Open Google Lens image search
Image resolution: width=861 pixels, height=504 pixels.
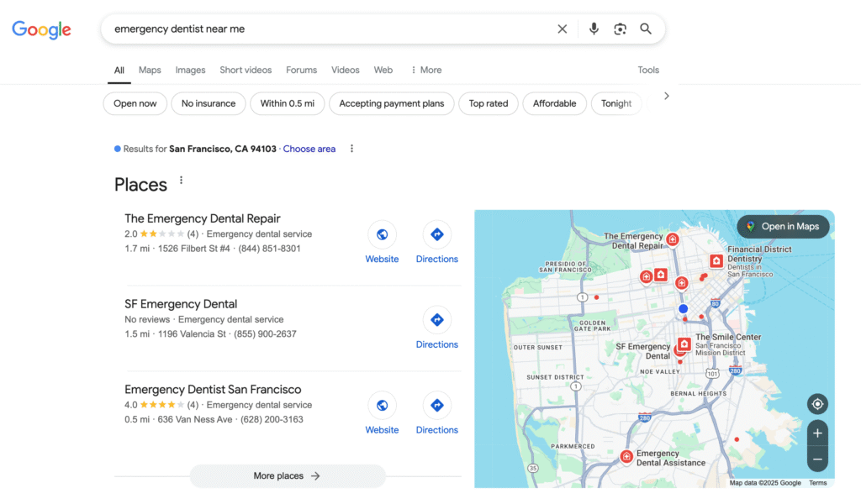[x=620, y=29]
